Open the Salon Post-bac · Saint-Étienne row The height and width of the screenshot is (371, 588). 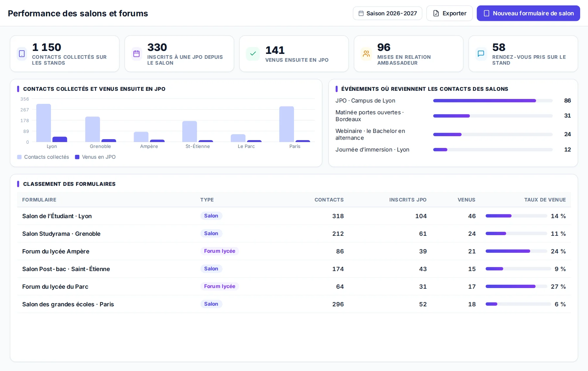pyautogui.click(x=294, y=269)
